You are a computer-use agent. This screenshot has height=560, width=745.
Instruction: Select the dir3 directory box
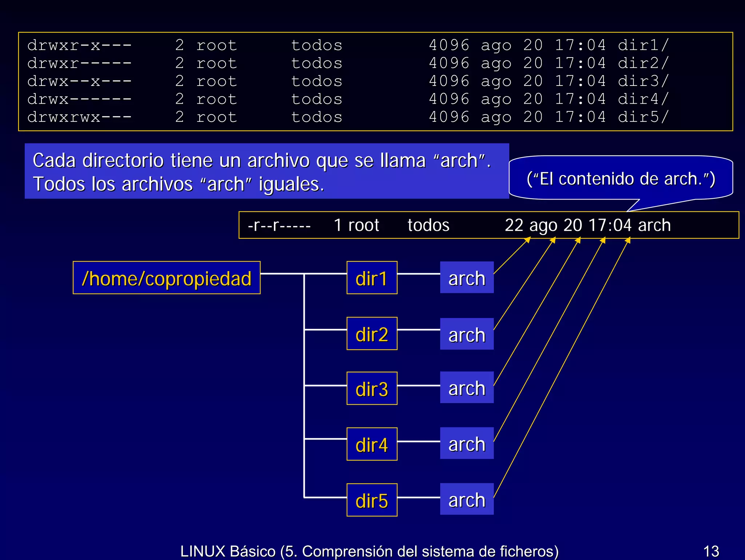[372, 388]
